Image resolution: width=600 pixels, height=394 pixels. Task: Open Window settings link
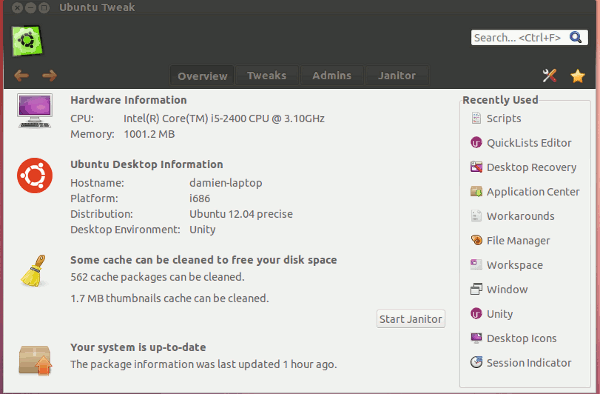(x=507, y=289)
